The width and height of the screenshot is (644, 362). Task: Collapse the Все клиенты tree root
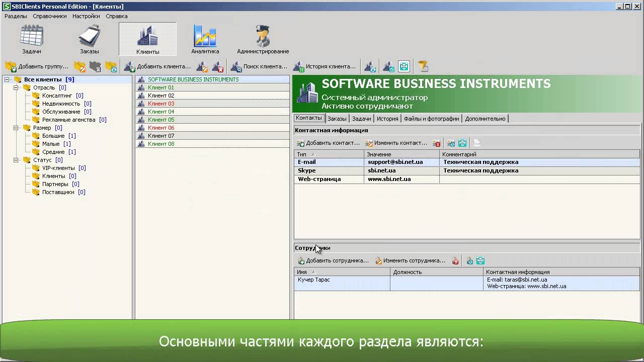click(7, 79)
